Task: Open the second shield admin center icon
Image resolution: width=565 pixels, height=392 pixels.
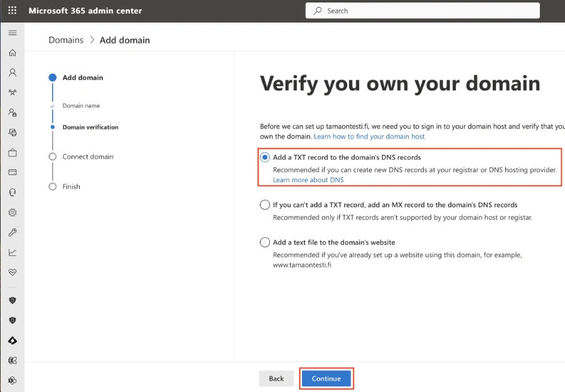Action: click(x=13, y=320)
